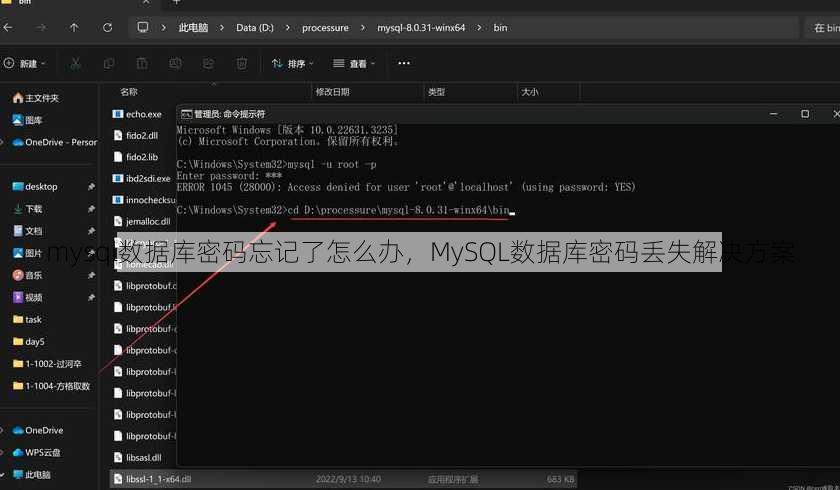The image size is (840, 490).
Task: Click the Delete trash icon
Action: point(242,64)
